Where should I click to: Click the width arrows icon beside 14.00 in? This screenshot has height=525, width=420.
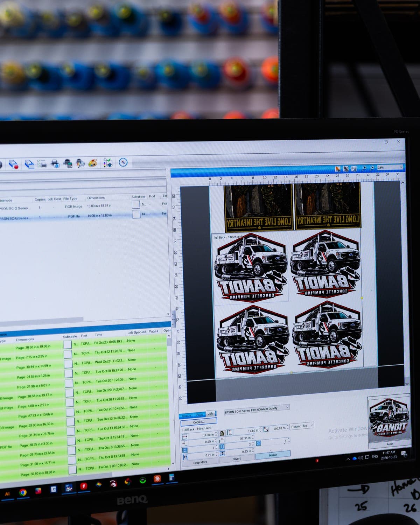coord(184,436)
